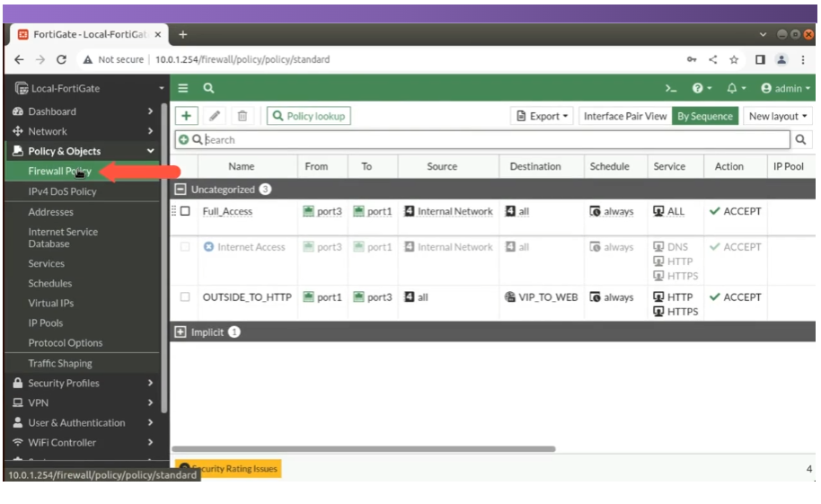Tick the OUTSIDE_TO_HTTP policy checkbox
This screenshot has height=504, width=821.
coord(185,296)
